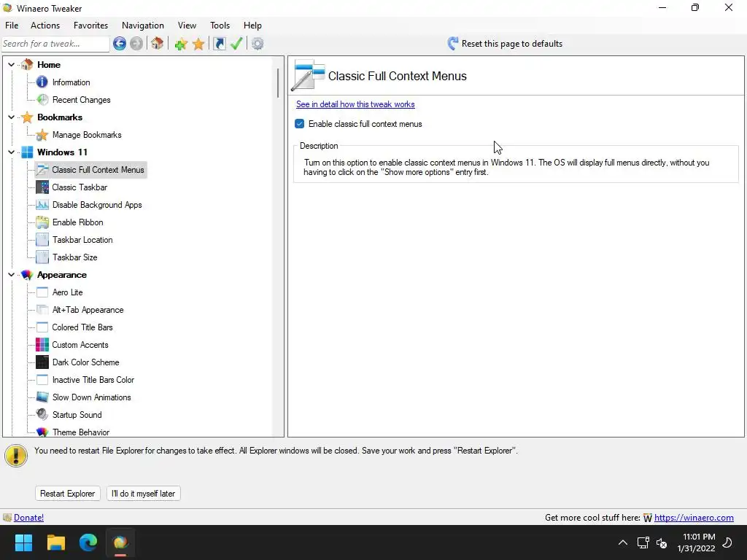The image size is (747, 560).
Task: Collapse the Appearance tree section
Action: pyautogui.click(x=11, y=274)
